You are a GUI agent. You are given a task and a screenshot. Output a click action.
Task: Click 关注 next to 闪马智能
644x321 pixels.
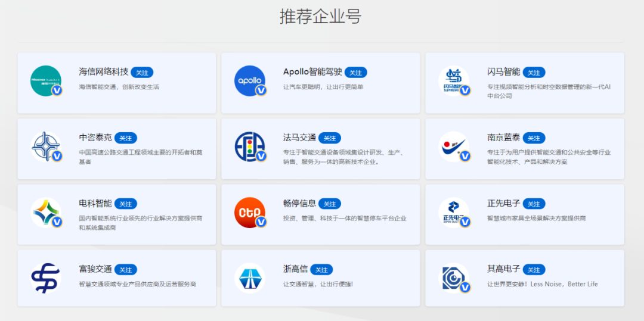click(534, 73)
